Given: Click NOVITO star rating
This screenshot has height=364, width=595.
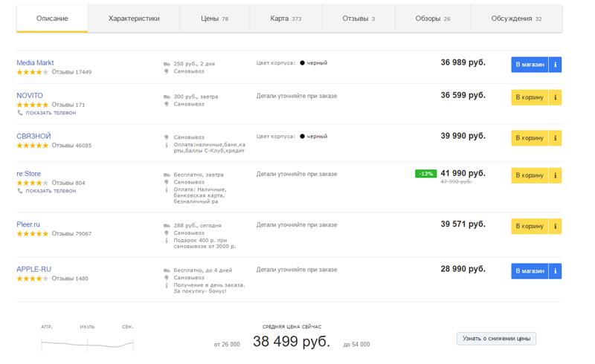Looking at the screenshot, I should (33, 105).
